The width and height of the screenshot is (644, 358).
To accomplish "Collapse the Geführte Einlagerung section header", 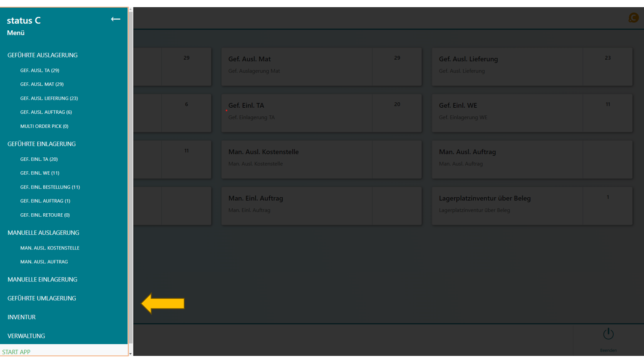I will pyautogui.click(x=42, y=144).
